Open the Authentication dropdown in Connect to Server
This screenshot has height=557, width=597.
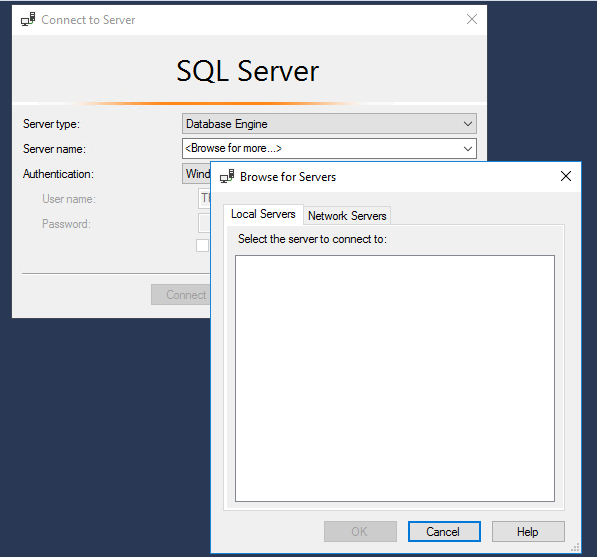point(196,174)
